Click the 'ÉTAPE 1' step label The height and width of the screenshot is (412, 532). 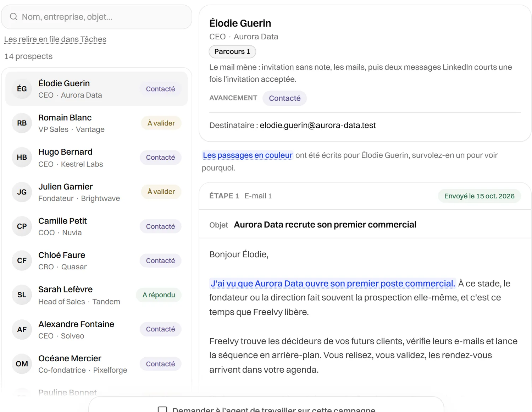tap(224, 196)
